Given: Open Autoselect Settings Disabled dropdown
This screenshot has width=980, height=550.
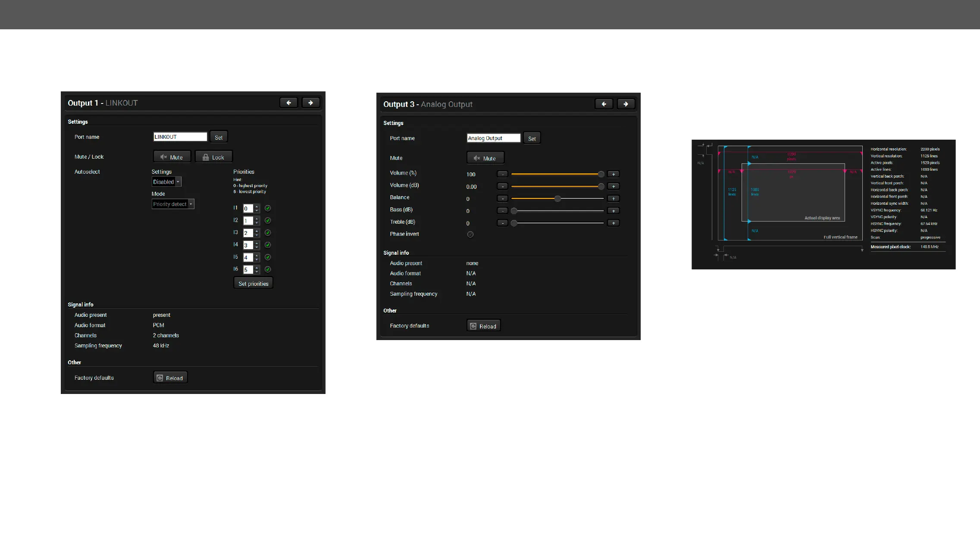Looking at the screenshot, I should point(166,182).
